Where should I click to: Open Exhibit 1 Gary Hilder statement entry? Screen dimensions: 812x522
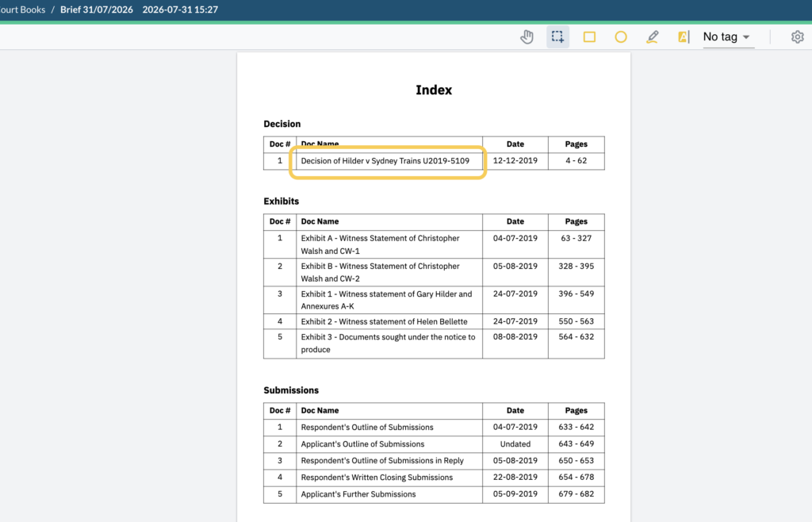(386, 300)
